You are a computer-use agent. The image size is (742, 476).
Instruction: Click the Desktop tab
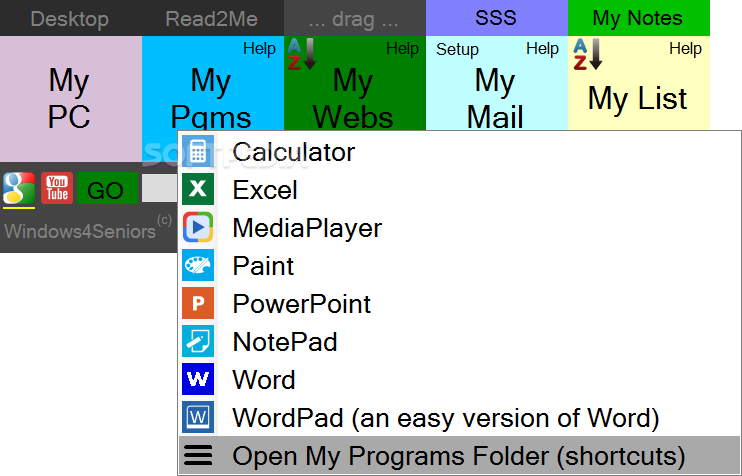coord(71,18)
